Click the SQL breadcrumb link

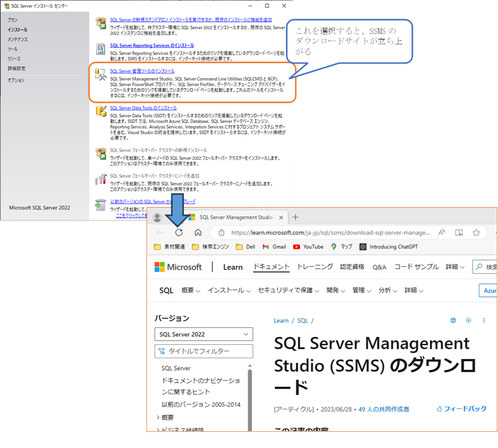[x=303, y=320]
